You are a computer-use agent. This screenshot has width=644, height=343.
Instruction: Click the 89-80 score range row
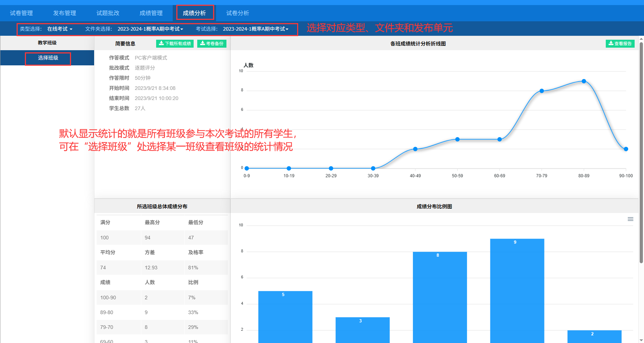point(162,312)
